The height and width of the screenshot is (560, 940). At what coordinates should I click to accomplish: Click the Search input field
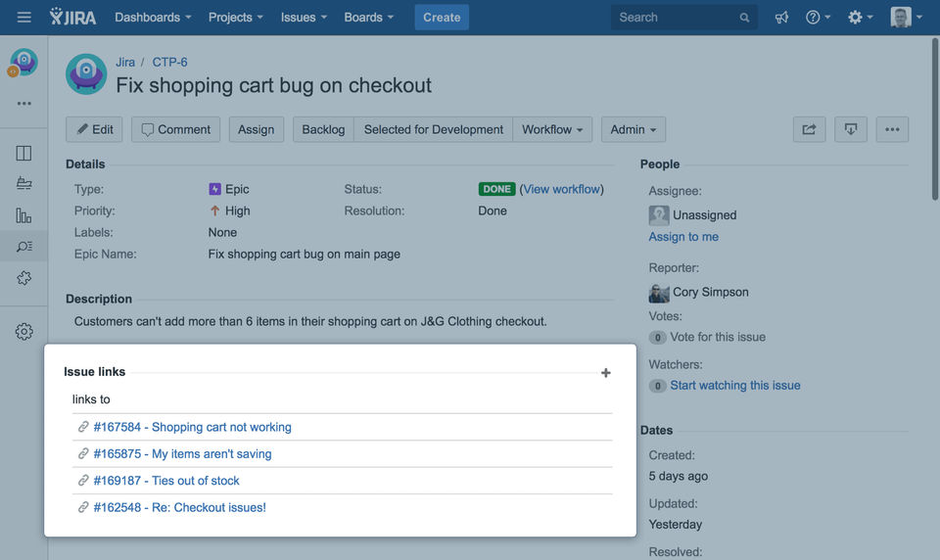click(x=676, y=18)
